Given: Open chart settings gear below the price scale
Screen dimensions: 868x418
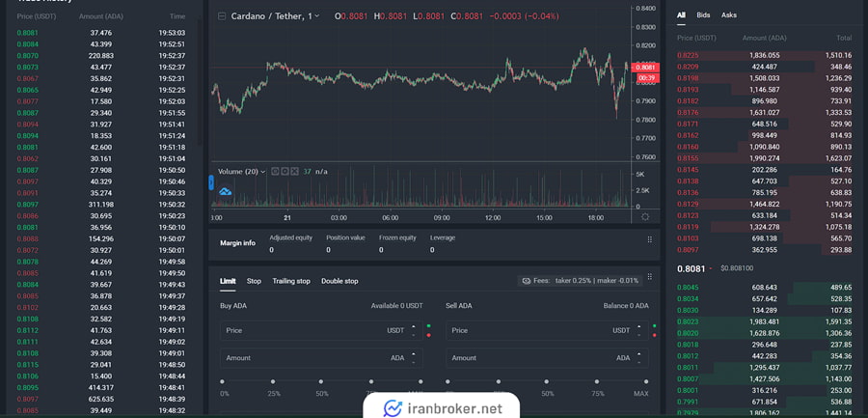Looking at the screenshot, I should (645, 217).
